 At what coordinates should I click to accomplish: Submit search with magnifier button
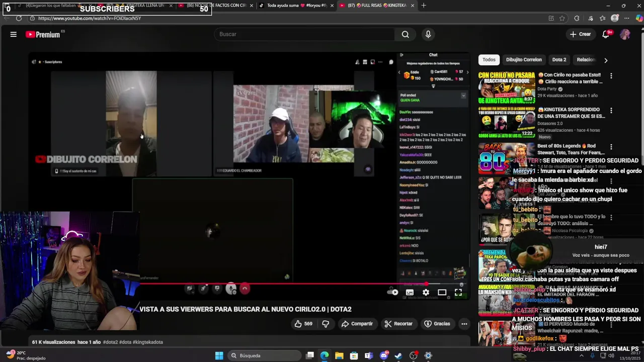point(405,34)
